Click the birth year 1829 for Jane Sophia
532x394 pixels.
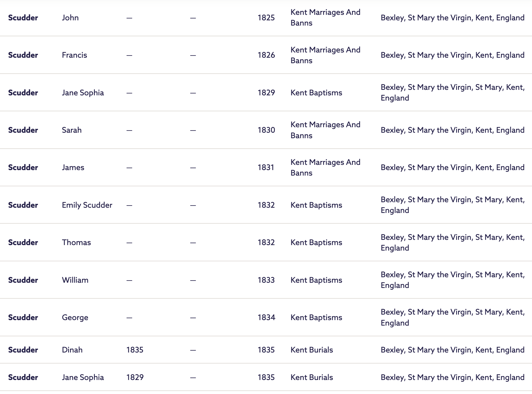tap(135, 377)
